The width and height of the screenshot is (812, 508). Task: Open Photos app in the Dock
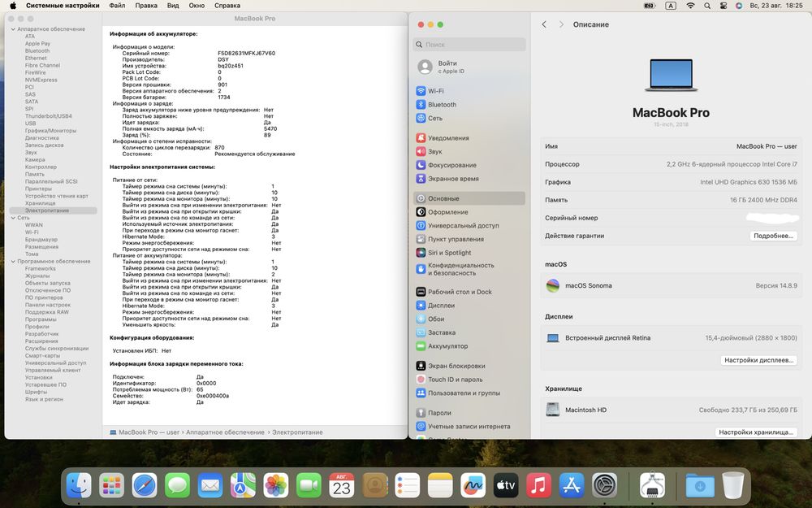pyautogui.click(x=276, y=486)
